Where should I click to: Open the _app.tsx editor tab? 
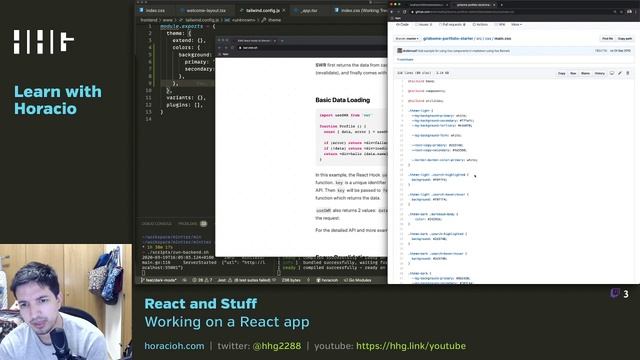(x=309, y=10)
